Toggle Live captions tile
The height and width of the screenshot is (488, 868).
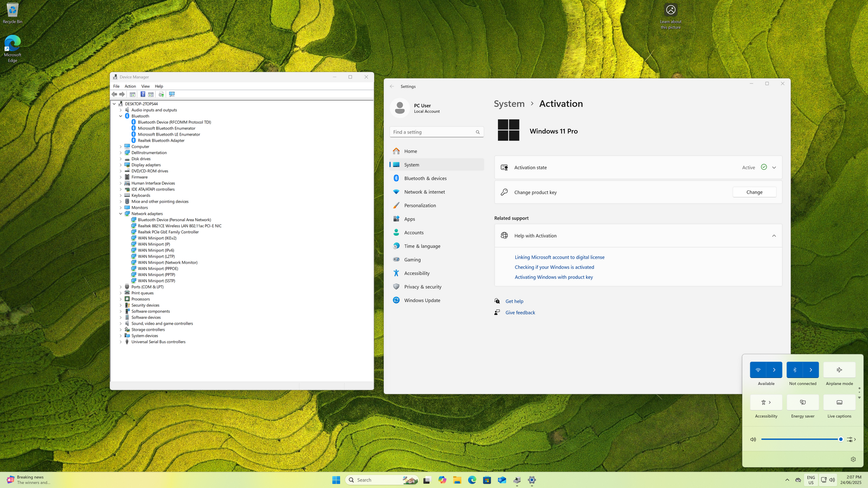coord(839,402)
